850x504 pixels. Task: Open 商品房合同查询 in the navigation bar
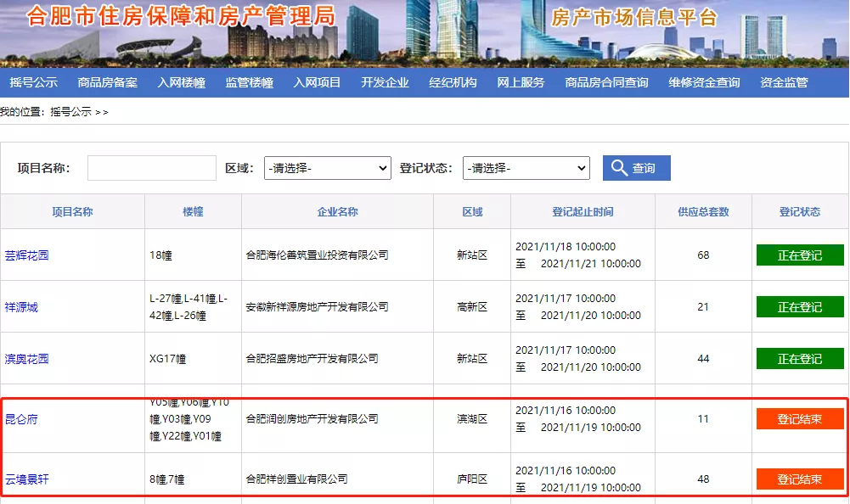click(x=606, y=82)
